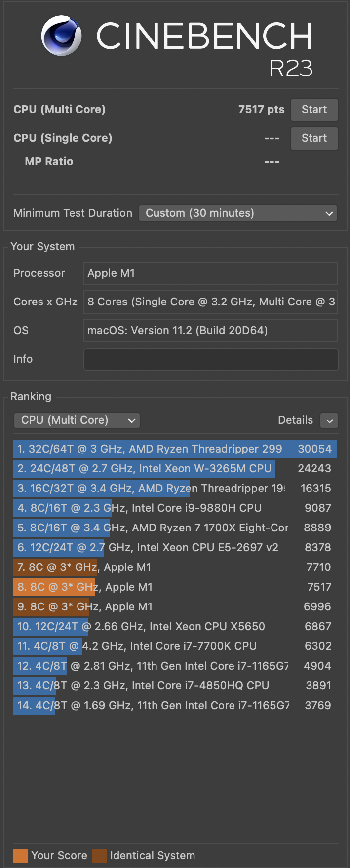Click the macOS version field
This screenshot has height=868, width=350.
tap(211, 331)
